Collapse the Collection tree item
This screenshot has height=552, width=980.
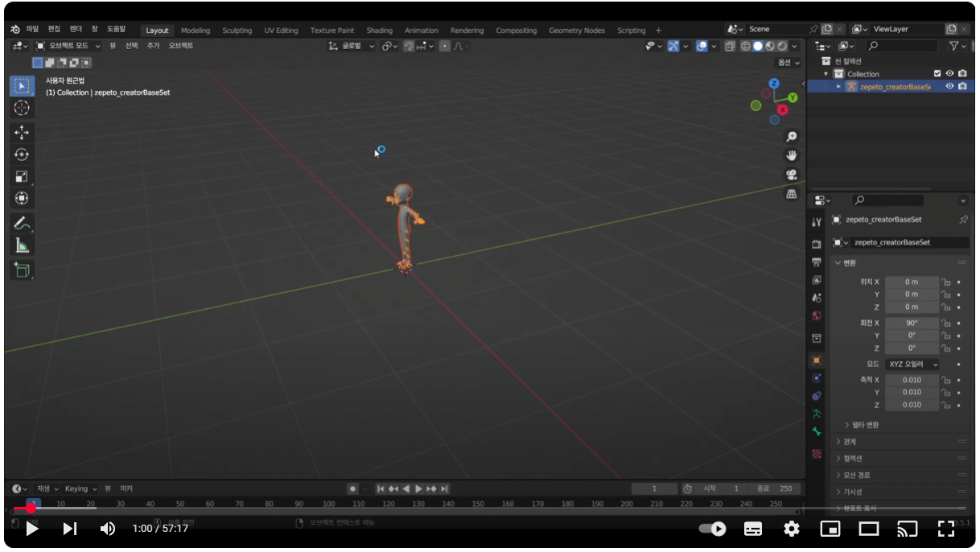[826, 74]
